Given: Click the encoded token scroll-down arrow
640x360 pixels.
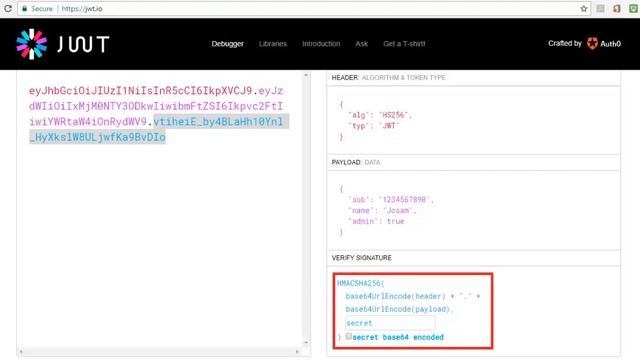Looking at the screenshot, I should coord(306,342).
